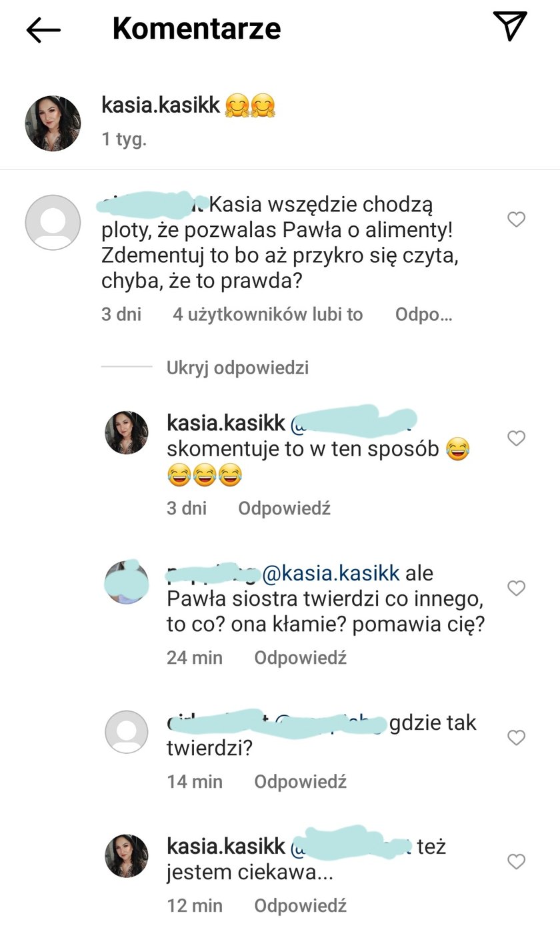This screenshot has width=560, height=936.
Task: Reply via 'Odpowiedź' under the 14 min comment
Action: [300, 781]
